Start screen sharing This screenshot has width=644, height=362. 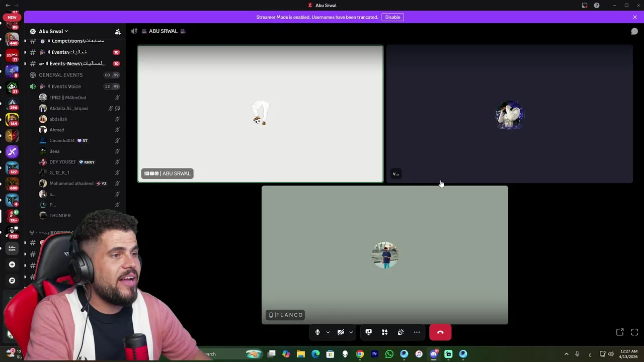[368, 332]
